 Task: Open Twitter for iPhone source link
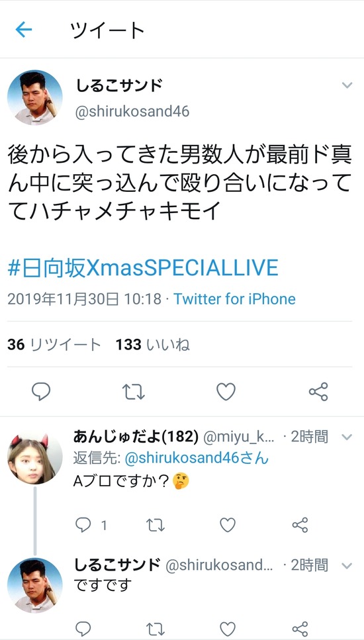point(235,299)
